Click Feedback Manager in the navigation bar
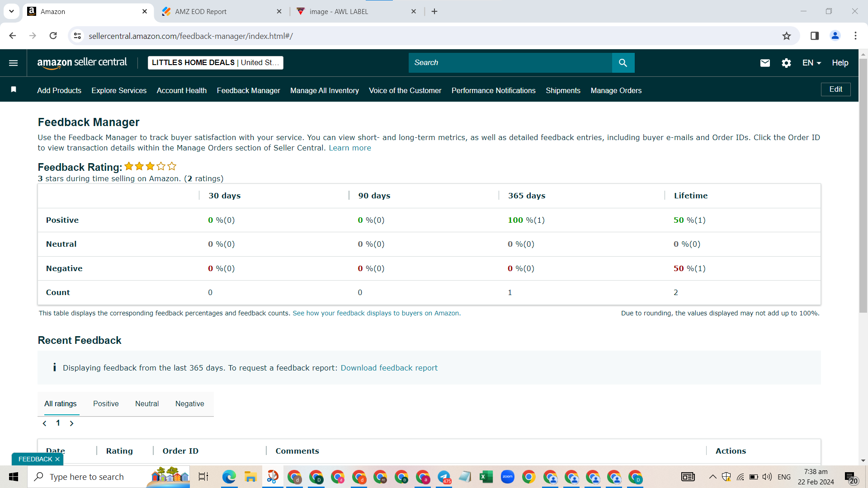The width and height of the screenshot is (868, 488). pyautogui.click(x=248, y=90)
